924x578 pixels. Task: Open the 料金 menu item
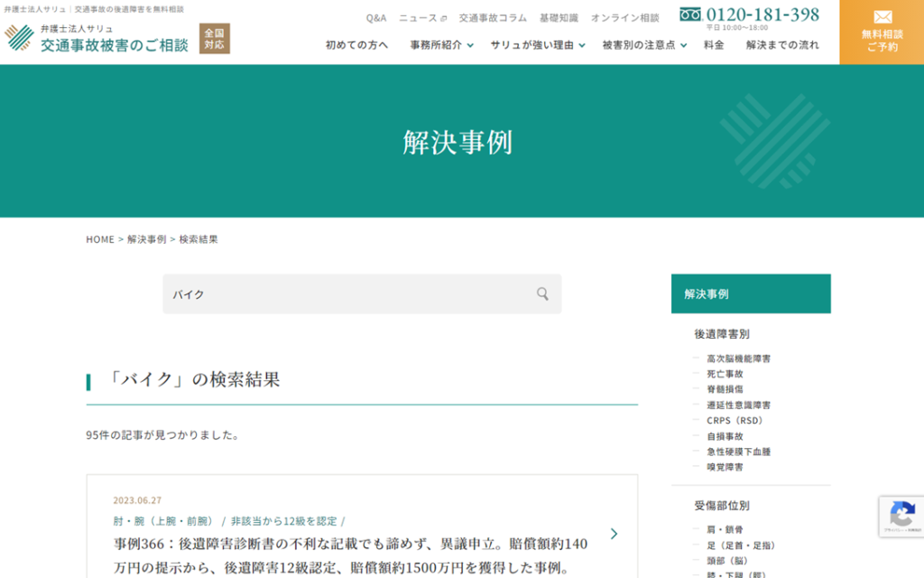714,45
